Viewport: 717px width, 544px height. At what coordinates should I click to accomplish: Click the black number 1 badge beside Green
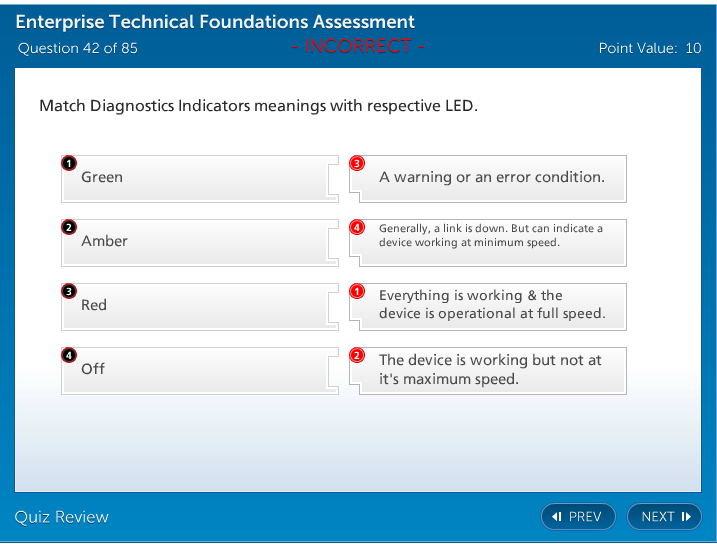click(x=68, y=163)
